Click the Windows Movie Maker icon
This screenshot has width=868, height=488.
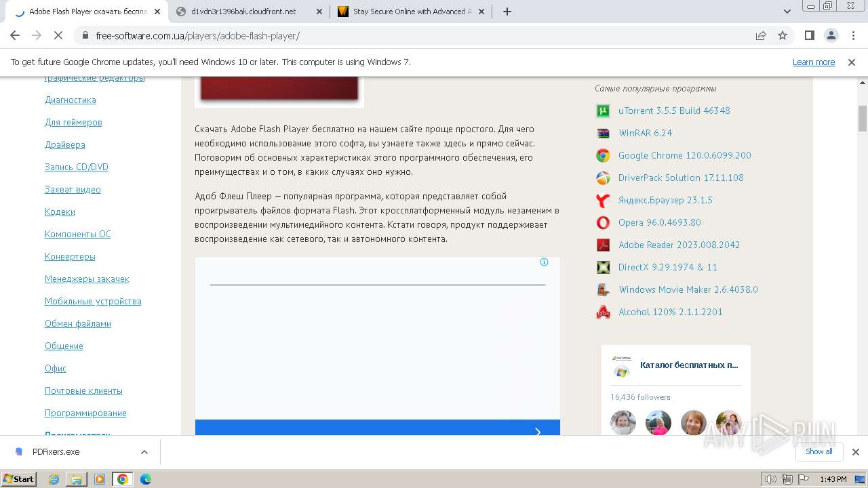[603, 290]
